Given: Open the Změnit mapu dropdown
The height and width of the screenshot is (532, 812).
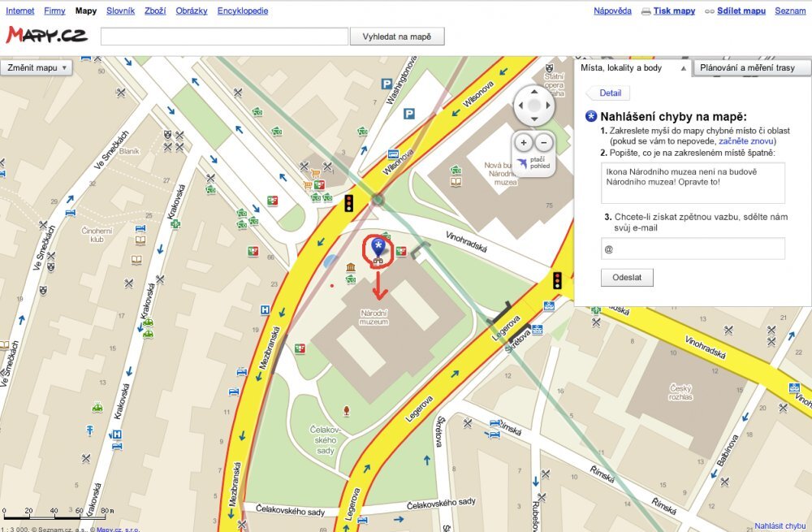Looking at the screenshot, I should [37, 67].
